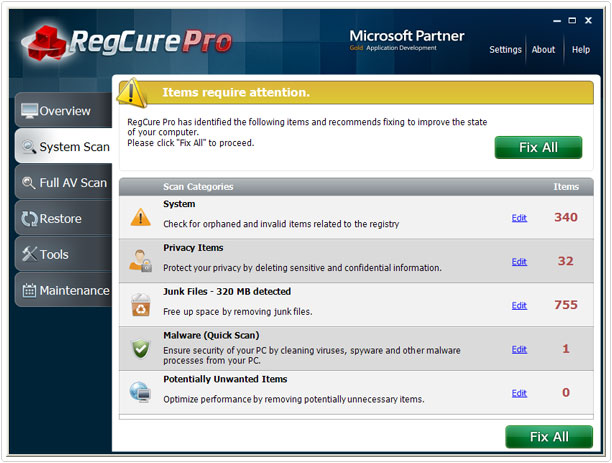The image size is (612, 463).
Task: Click the Potentially Unwanted Items count 0
Action: pos(566,392)
